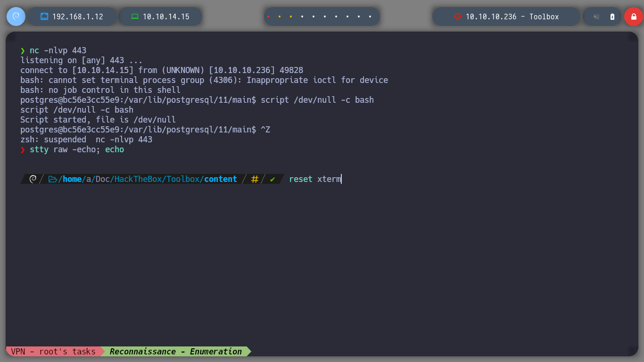Toggle the muted speaker volume icon

596,16
